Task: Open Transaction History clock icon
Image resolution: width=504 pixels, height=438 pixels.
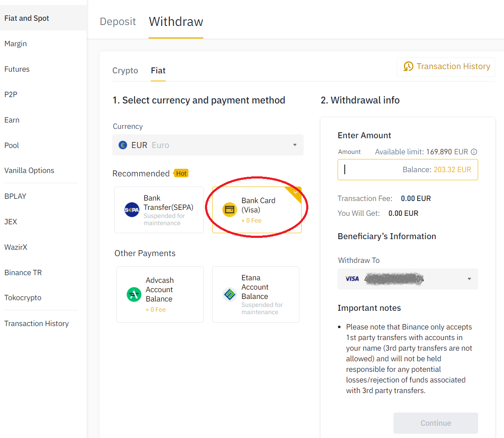Action: tap(408, 66)
